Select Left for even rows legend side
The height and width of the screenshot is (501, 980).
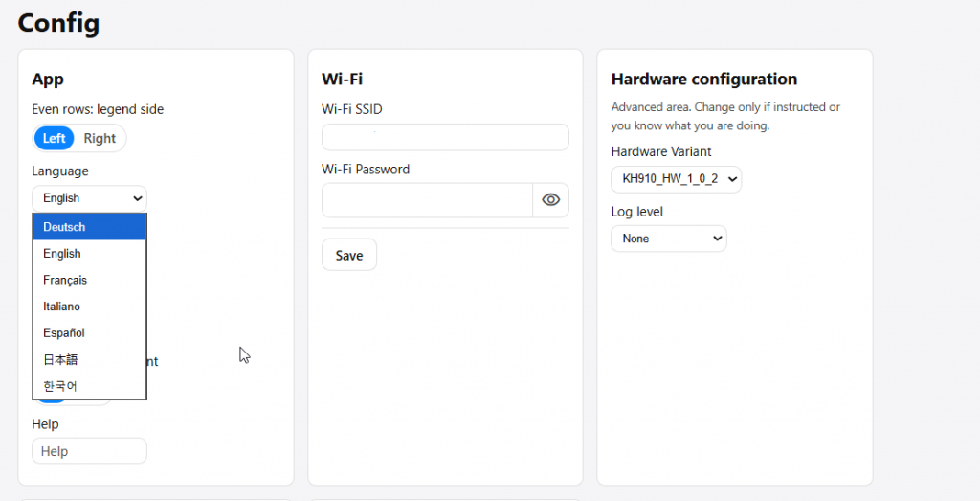point(55,138)
